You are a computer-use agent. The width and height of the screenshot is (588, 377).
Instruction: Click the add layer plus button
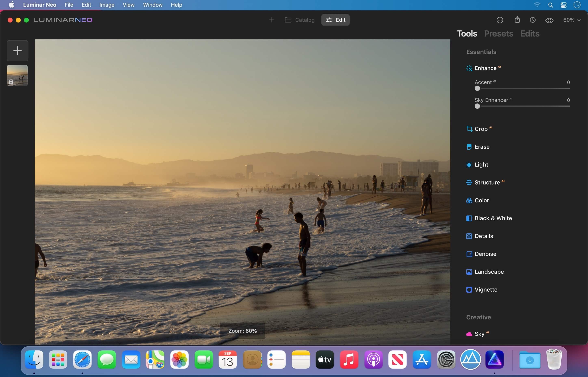click(x=17, y=51)
